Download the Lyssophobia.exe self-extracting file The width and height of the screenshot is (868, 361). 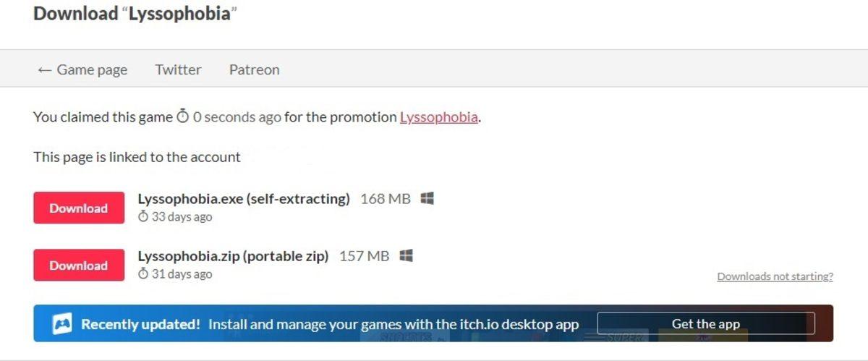(x=79, y=208)
